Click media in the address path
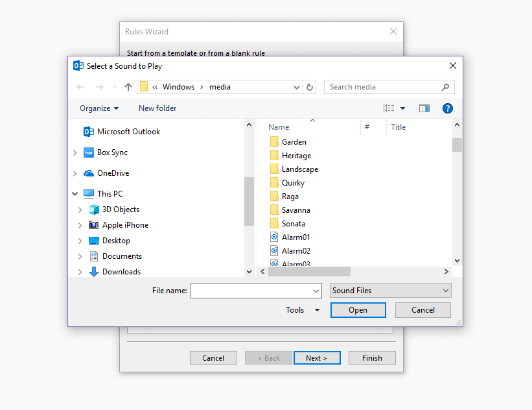 [220, 87]
